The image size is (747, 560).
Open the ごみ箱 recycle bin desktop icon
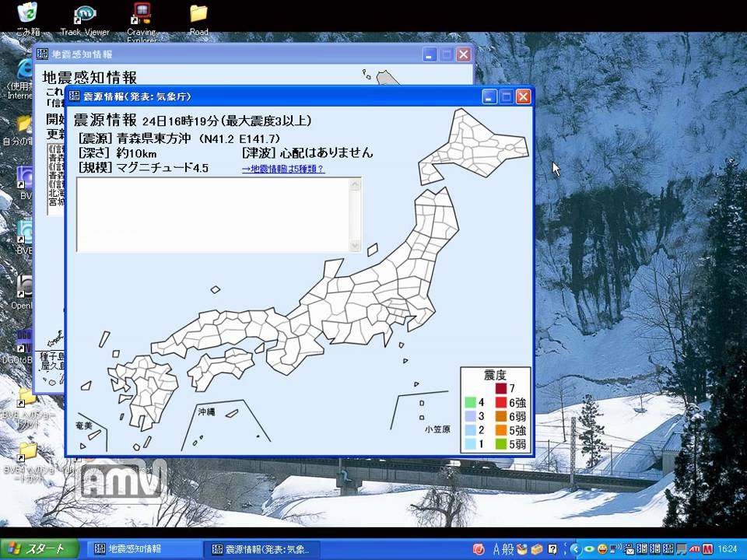coord(27,14)
